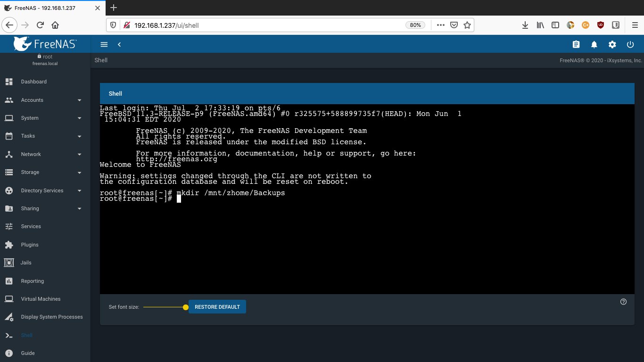Click inside the shell terminal area
The image size is (644, 362).
(x=367, y=199)
